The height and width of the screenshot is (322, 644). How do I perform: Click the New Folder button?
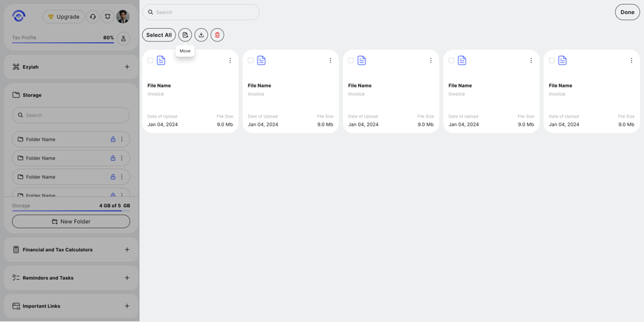[x=71, y=221]
